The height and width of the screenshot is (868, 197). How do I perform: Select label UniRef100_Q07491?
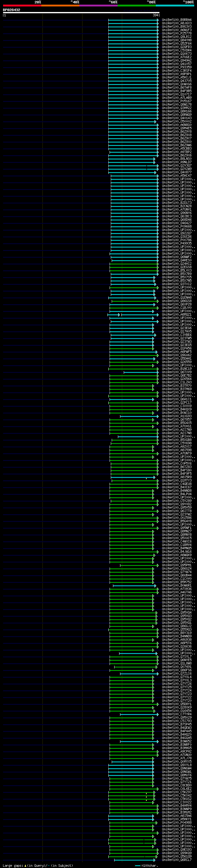176,667
